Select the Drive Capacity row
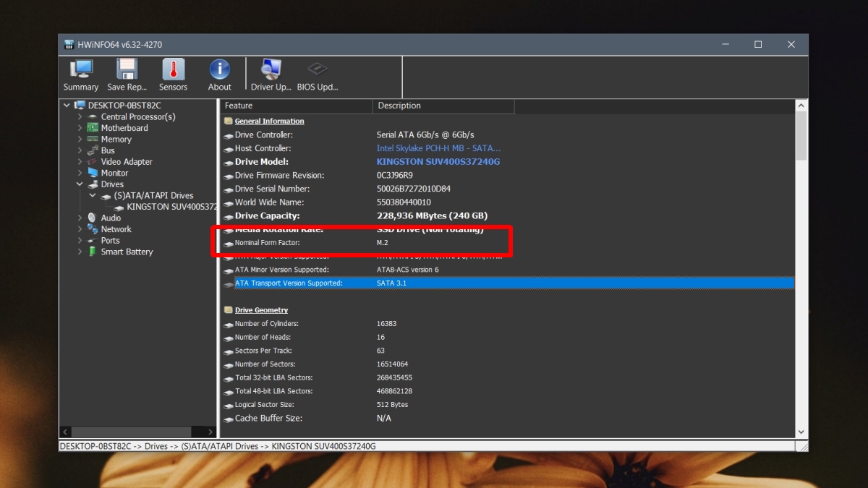This screenshot has height=488, width=868. pos(509,216)
